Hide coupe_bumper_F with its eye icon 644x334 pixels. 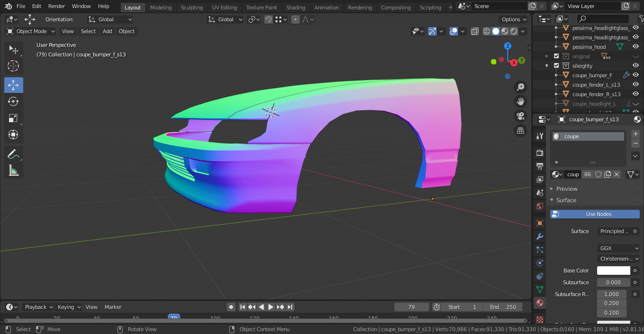coord(636,75)
